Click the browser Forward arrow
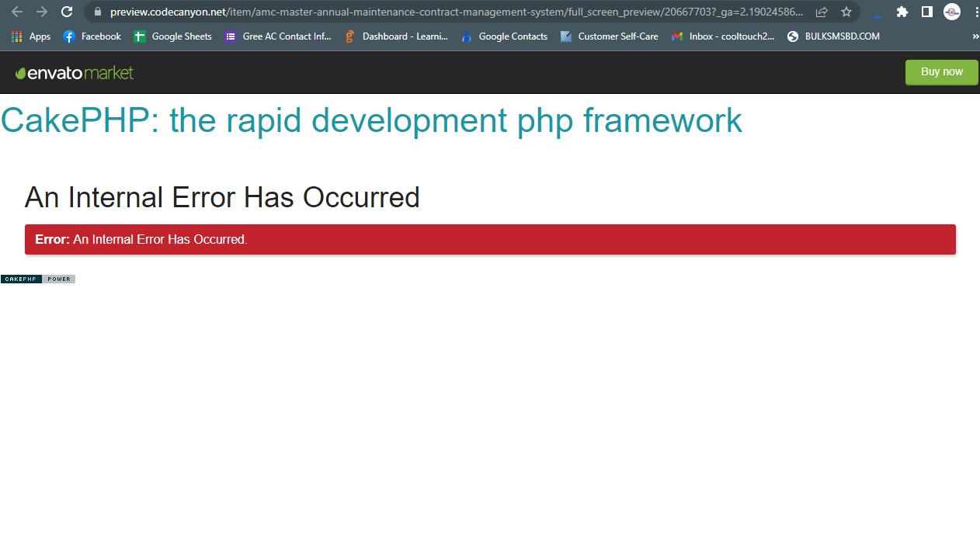The width and height of the screenshot is (980, 555). pos(42,12)
